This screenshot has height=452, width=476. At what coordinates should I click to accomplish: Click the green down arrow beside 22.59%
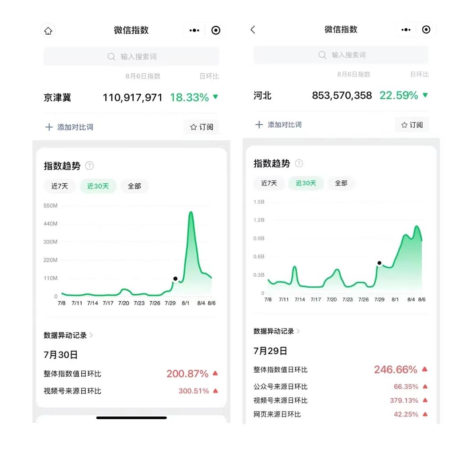coord(425,95)
